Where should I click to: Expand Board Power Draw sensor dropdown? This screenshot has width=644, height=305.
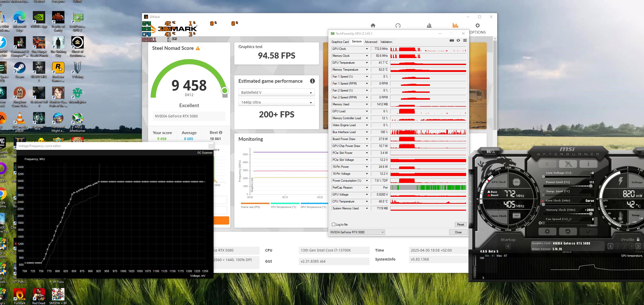coord(367,139)
